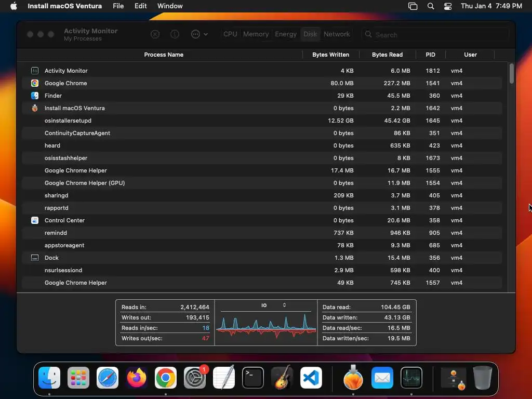Select the osisstashhelper process
532x399 pixels.
coord(262,158)
